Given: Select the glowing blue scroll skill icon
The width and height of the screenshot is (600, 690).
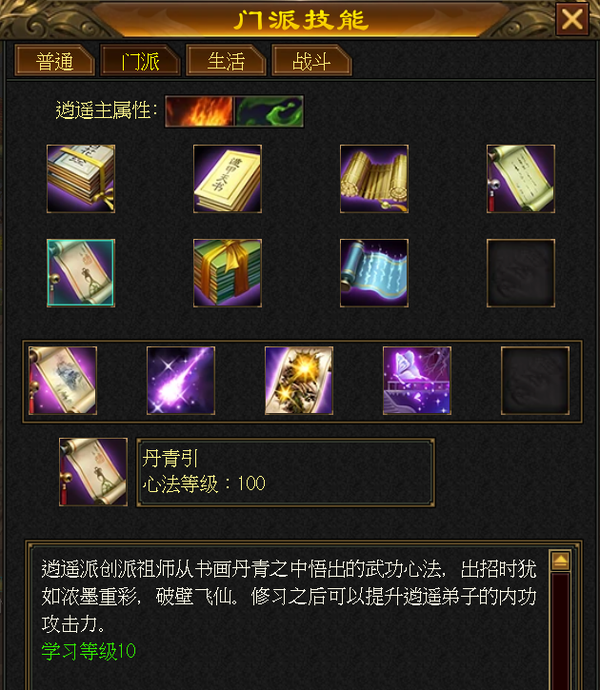Looking at the screenshot, I should pos(374,273).
